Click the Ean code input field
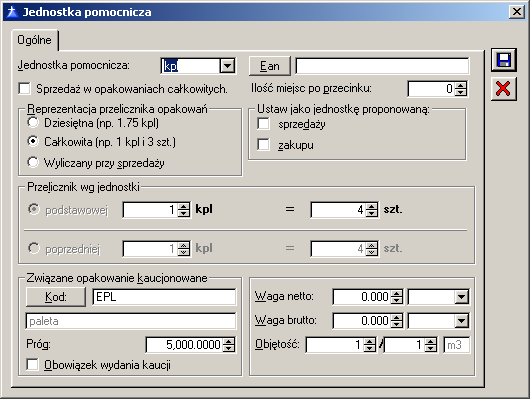The height and width of the screenshot is (399, 530). pos(382,66)
